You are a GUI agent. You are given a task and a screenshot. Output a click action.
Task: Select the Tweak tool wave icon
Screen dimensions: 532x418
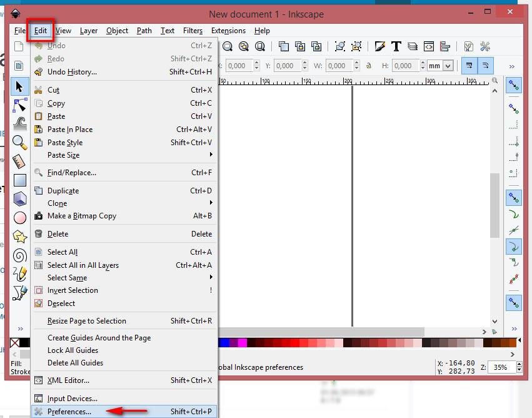click(x=19, y=124)
